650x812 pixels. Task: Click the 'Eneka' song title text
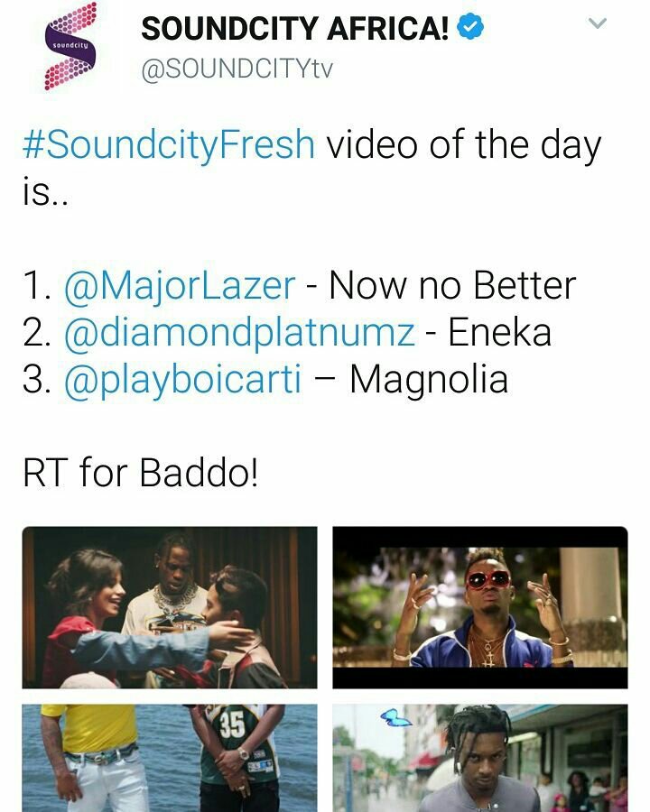[499, 332]
